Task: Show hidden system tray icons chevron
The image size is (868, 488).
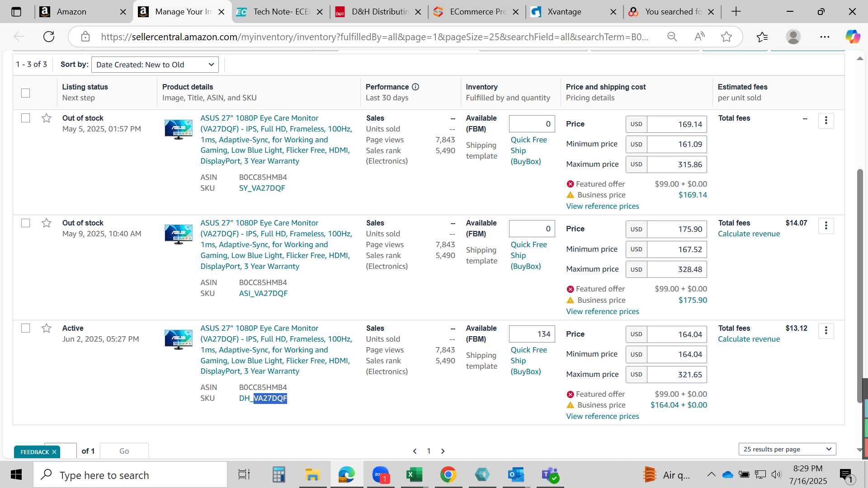Action: click(711, 474)
